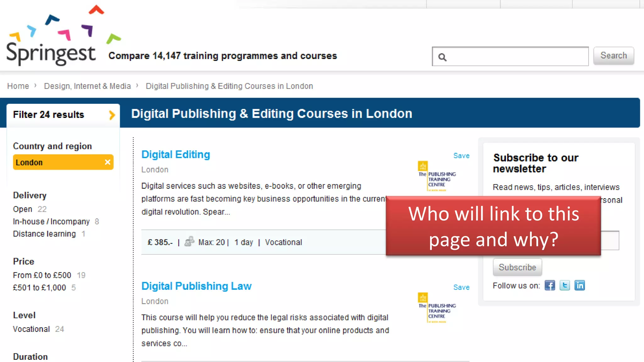Click the Twitter follow icon

[x=565, y=285]
